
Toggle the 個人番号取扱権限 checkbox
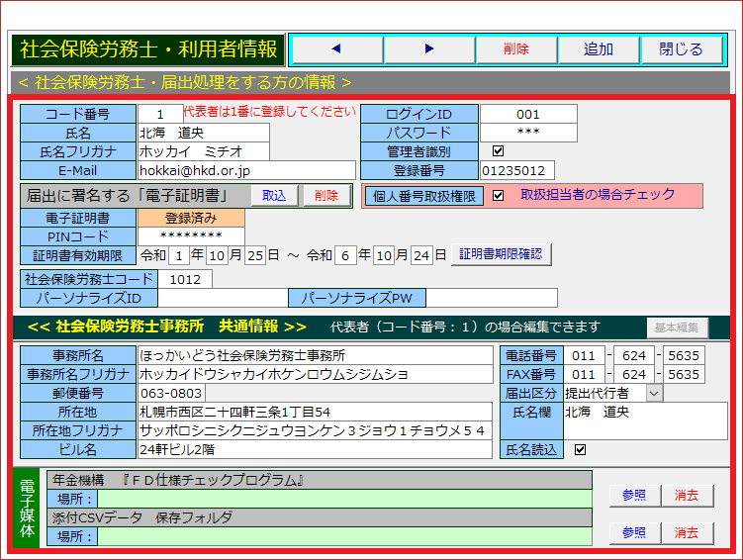[498, 196]
